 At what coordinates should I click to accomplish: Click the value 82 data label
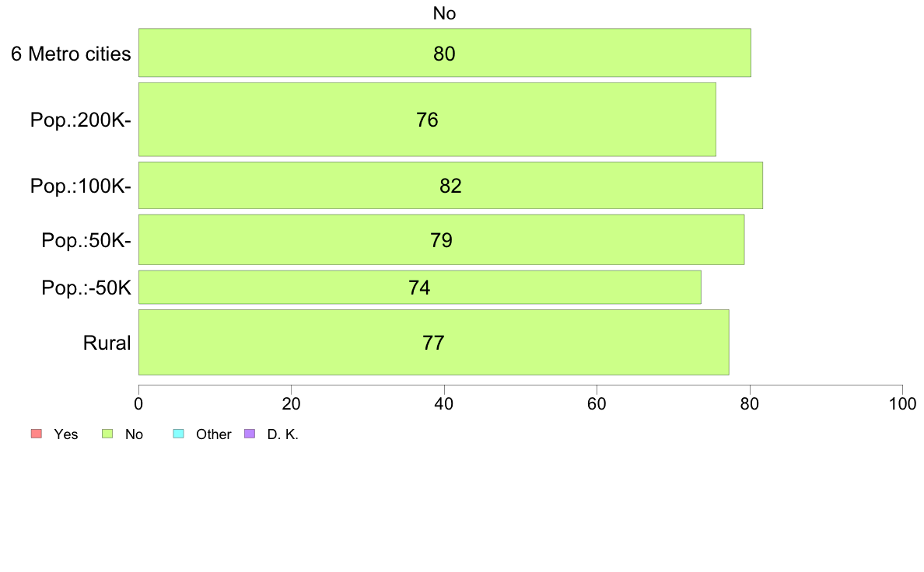(x=450, y=187)
